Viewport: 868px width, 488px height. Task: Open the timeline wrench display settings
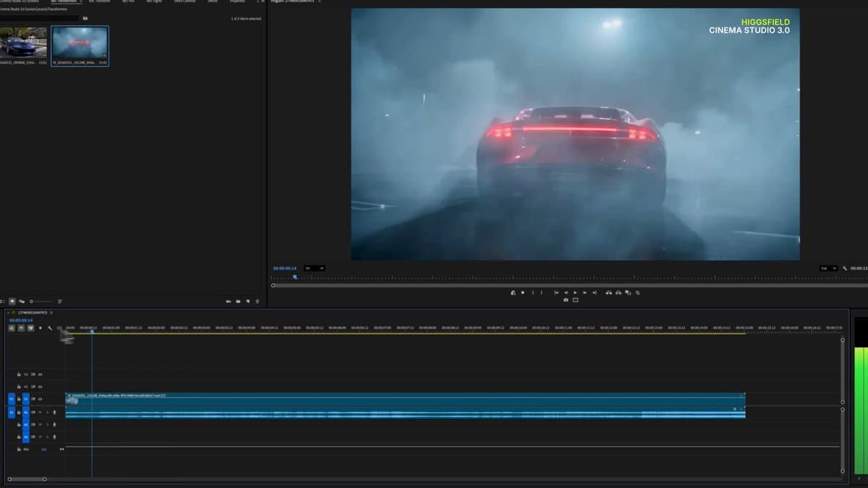[x=49, y=328]
